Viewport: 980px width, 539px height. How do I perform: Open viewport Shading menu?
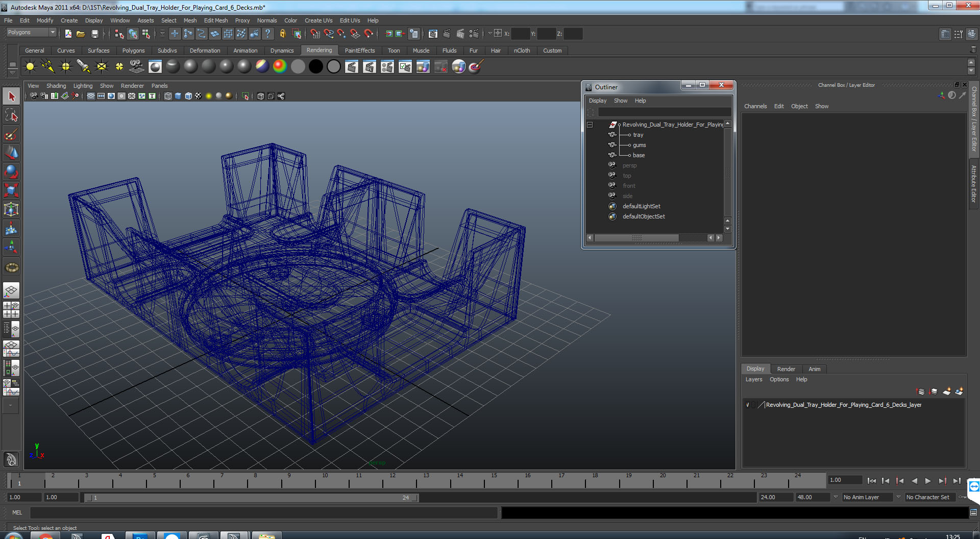56,86
